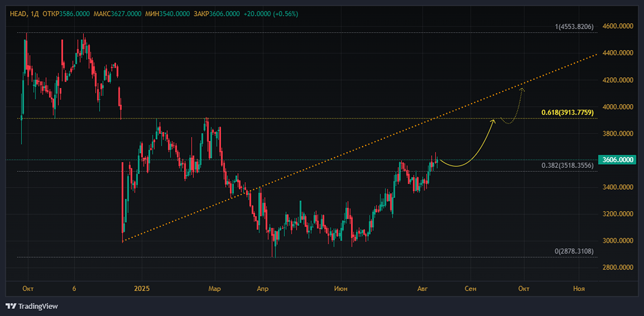Click the 4400.0000 price axis label
Screen dimensions: 644x316
pyautogui.click(x=618, y=53)
